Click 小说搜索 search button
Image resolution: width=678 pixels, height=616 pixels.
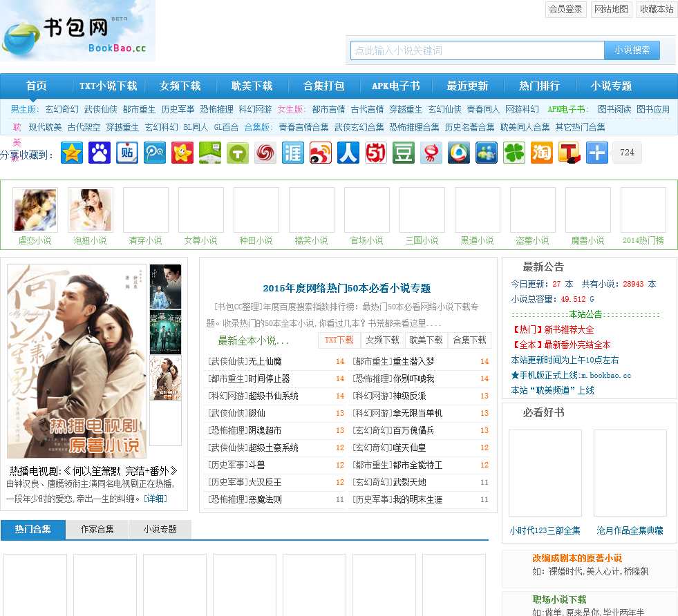coord(632,50)
